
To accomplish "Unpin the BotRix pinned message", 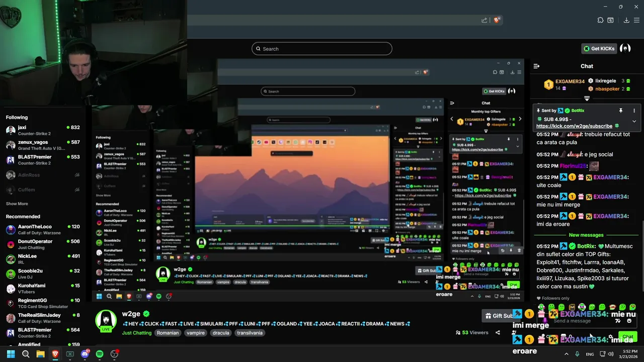I will pos(621,111).
